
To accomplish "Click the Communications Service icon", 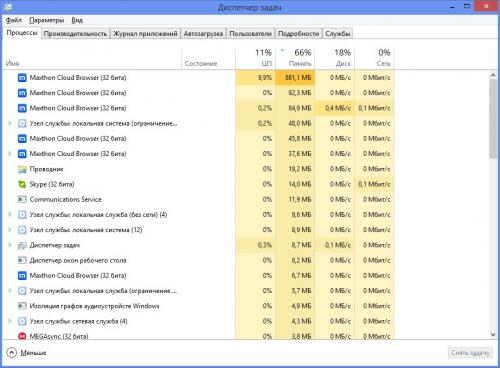I will pos(22,200).
